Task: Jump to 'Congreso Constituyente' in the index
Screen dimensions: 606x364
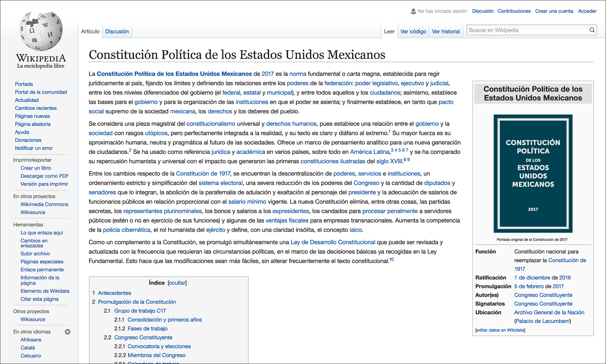Action: 143,337
